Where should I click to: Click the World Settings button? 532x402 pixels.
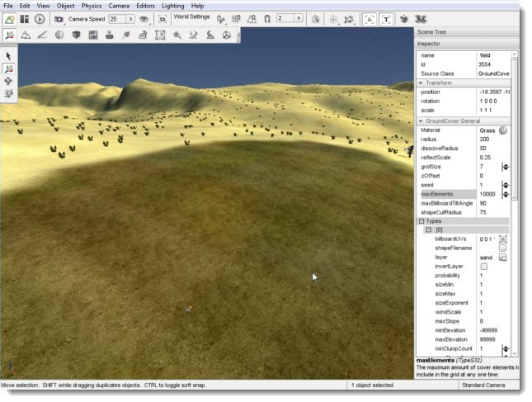click(x=191, y=17)
